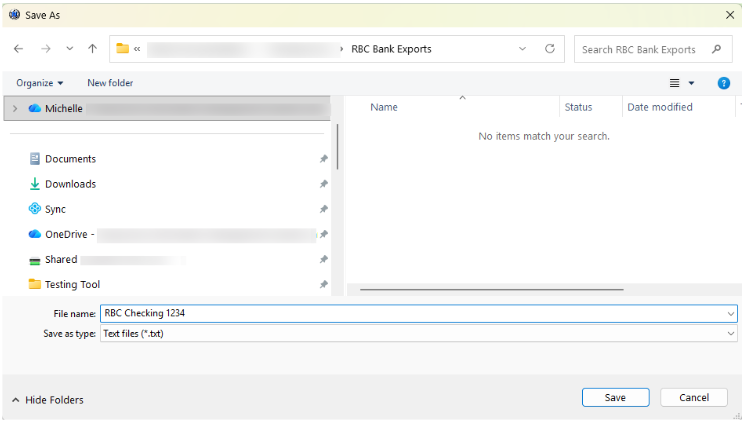
Task: Click the pin icon beside OneDrive
Action: pyautogui.click(x=324, y=234)
